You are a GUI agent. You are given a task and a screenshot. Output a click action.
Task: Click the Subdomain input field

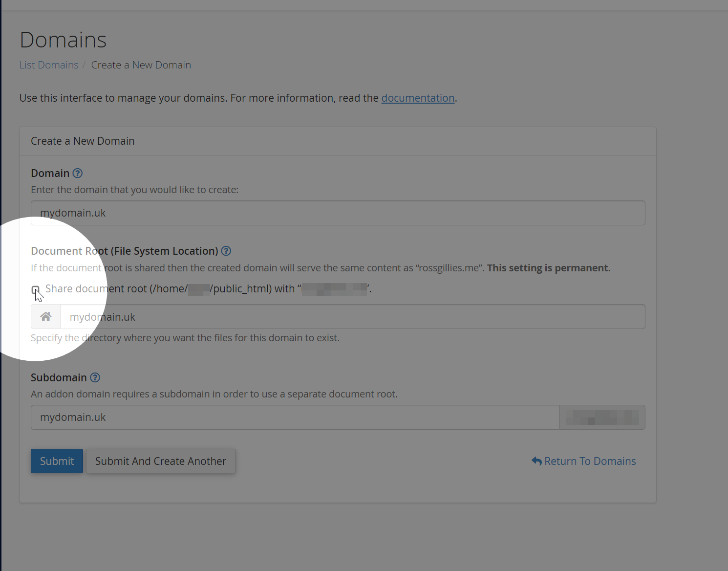point(295,417)
